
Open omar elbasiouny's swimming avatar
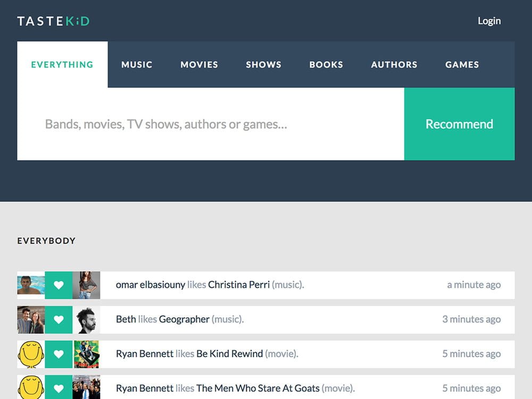(31, 285)
